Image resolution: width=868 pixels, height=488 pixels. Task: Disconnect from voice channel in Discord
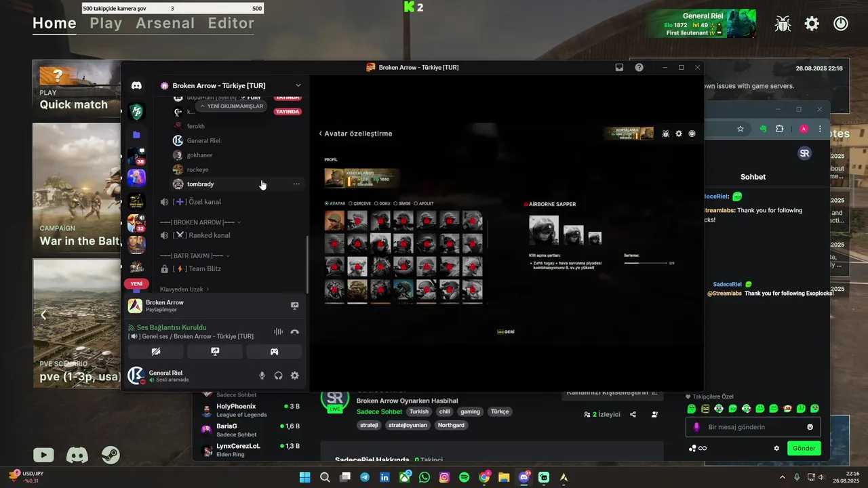tap(294, 331)
